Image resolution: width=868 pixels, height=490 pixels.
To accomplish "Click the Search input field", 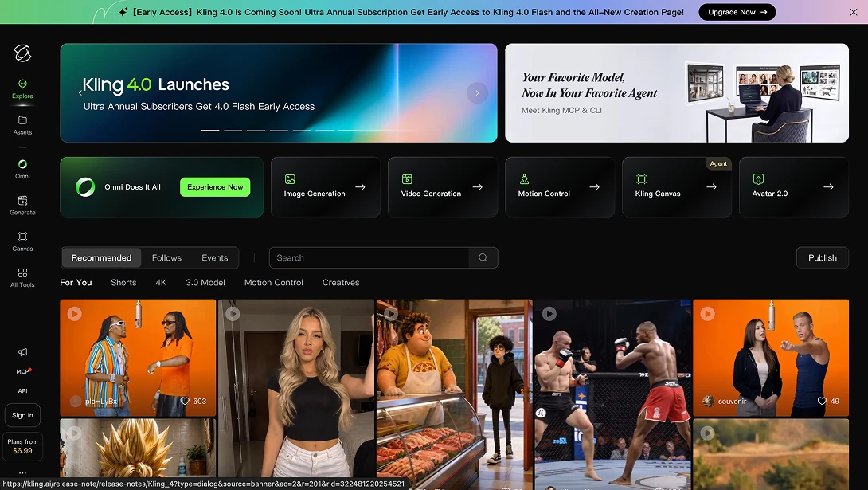I will click(x=369, y=257).
